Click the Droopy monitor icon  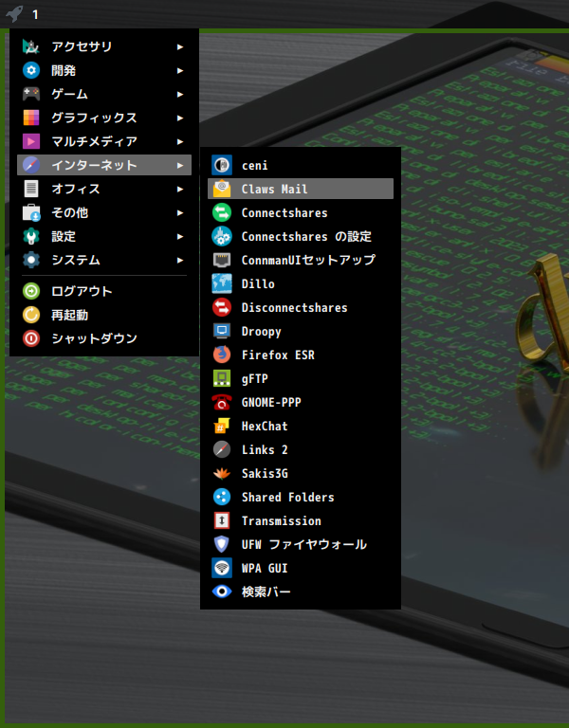(222, 331)
